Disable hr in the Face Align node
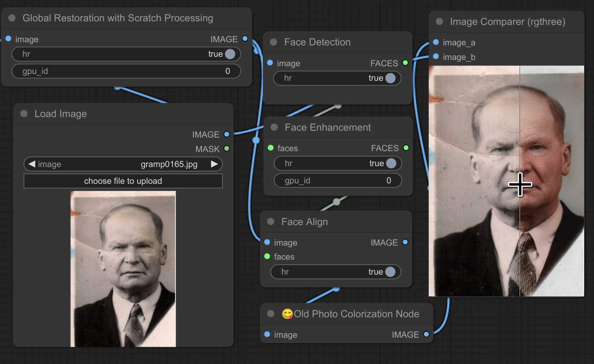Viewport: 594px width, 364px height. (x=390, y=272)
